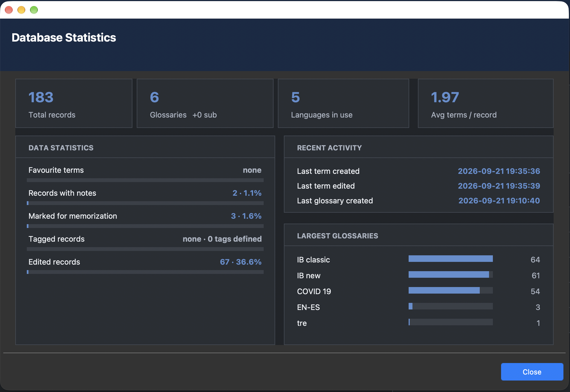Click the Marked for memorization value
Screen dimensions: 570x392
point(246,216)
